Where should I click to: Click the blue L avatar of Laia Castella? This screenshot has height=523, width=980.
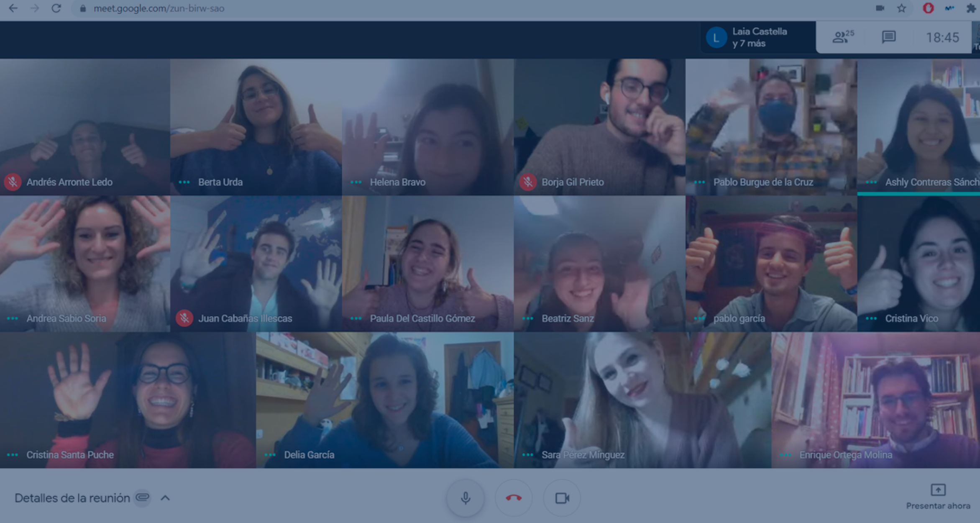click(716, 38)
